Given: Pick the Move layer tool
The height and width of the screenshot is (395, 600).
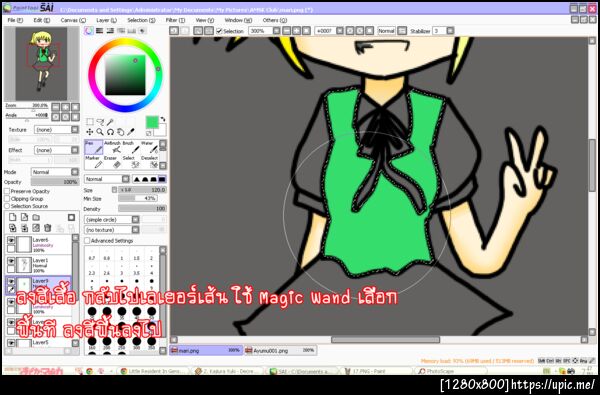Looking at the screenshot, I should pos(90,132).
